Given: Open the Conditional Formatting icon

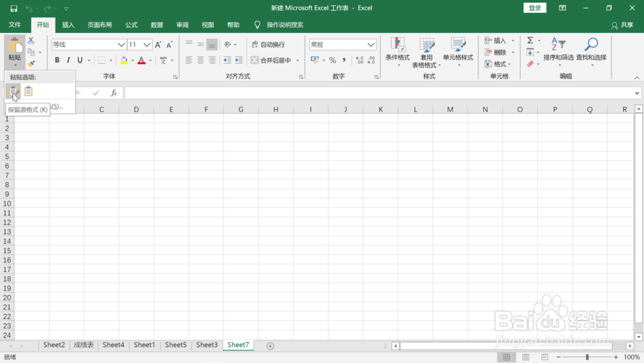Looking at the screenshot, I should coord(397,52).
